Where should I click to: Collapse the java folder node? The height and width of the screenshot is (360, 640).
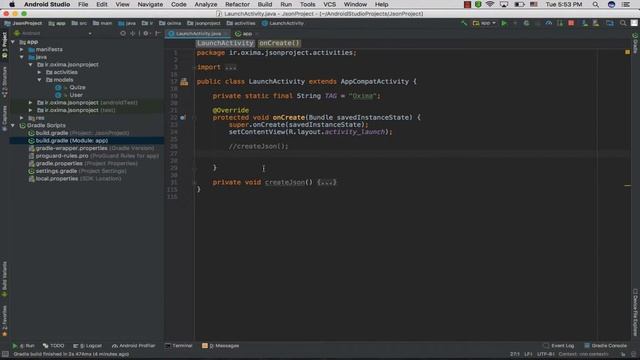(x=22, y=57)
